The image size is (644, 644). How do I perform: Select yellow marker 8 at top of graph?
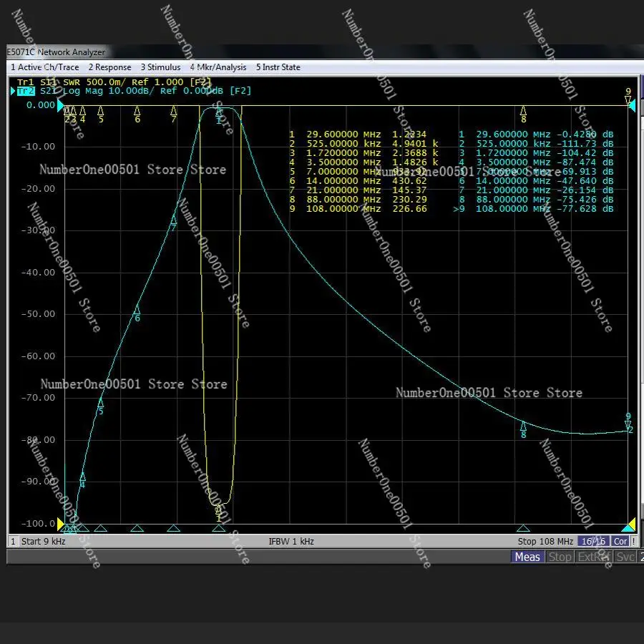click(523, 111)
